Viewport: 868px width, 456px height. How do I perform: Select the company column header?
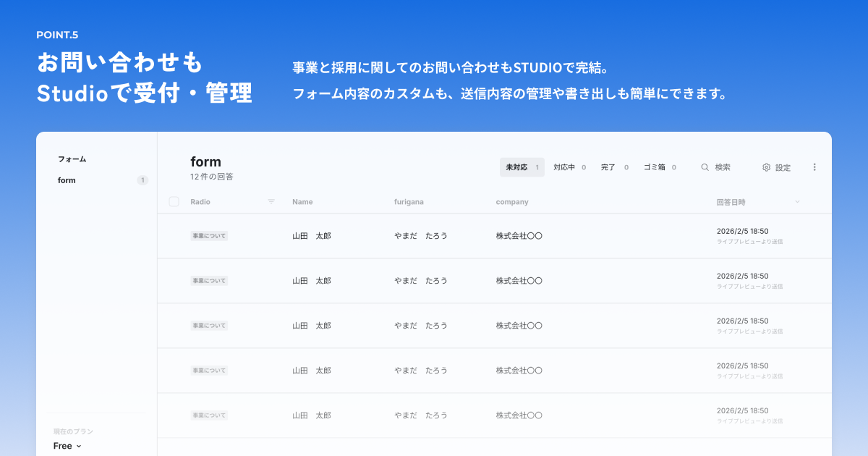[512, 202]
